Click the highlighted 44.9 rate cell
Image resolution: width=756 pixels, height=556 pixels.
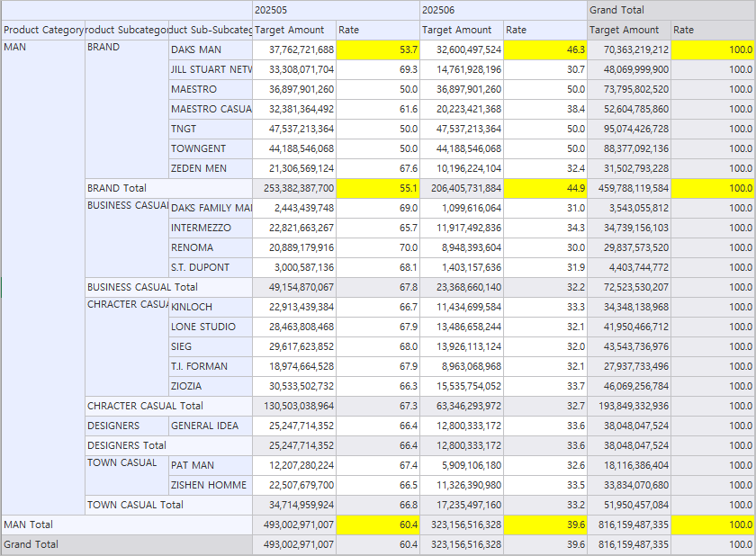click(545, 188)
